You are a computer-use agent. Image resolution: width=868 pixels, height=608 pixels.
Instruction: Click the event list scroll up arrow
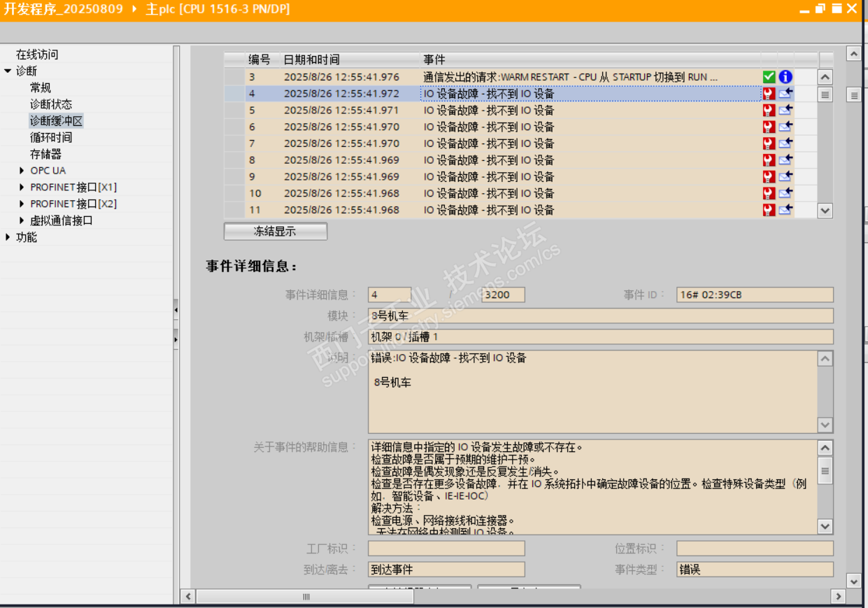point(825,77)
